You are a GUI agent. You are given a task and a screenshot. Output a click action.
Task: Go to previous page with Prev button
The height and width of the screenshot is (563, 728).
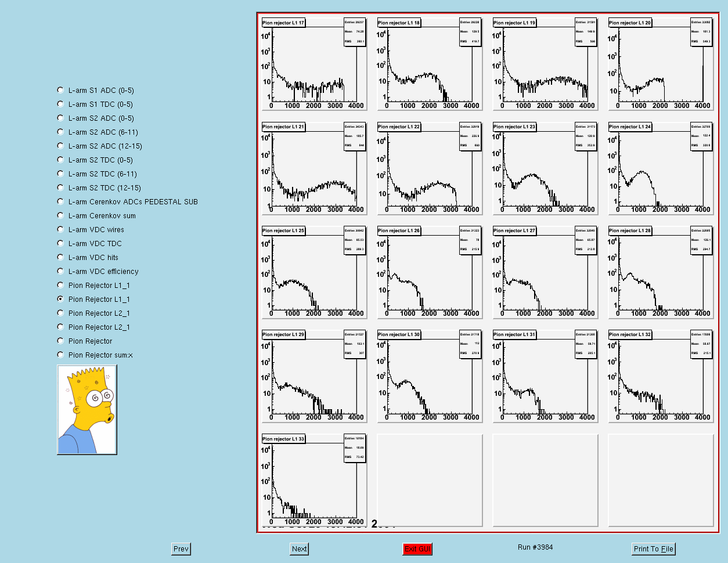(181, 548)
